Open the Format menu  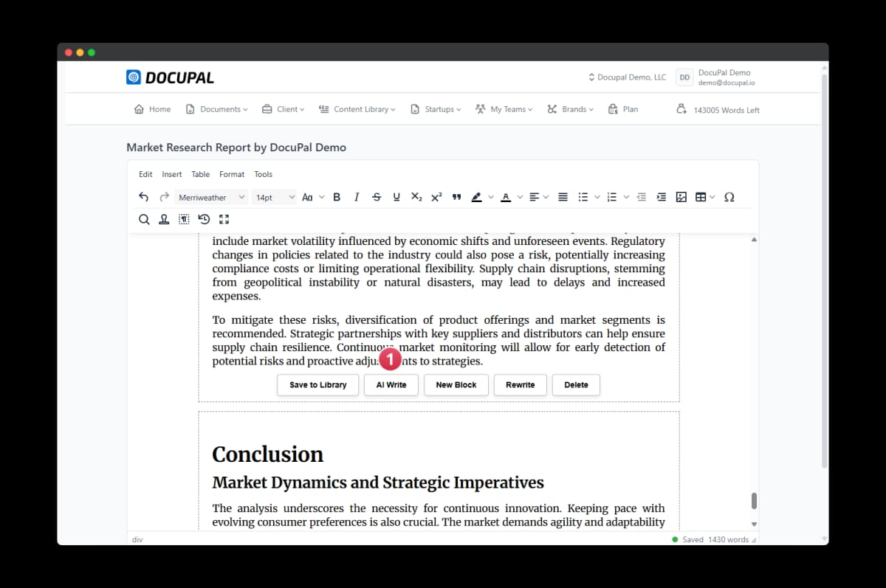(231, 174)
